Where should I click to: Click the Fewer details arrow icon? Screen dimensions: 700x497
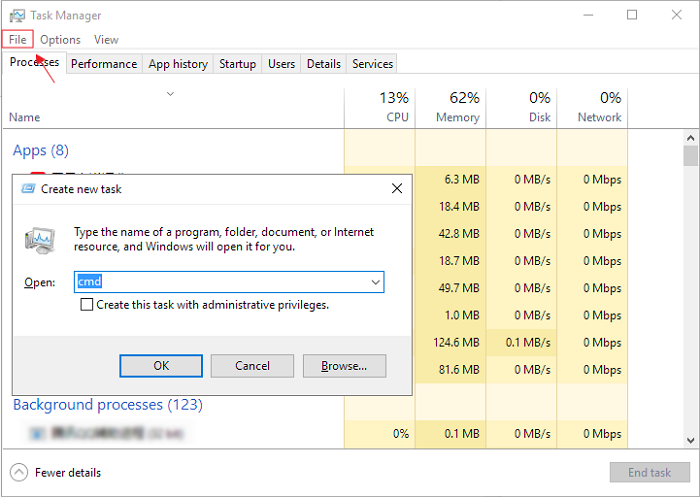coord(19,472)
